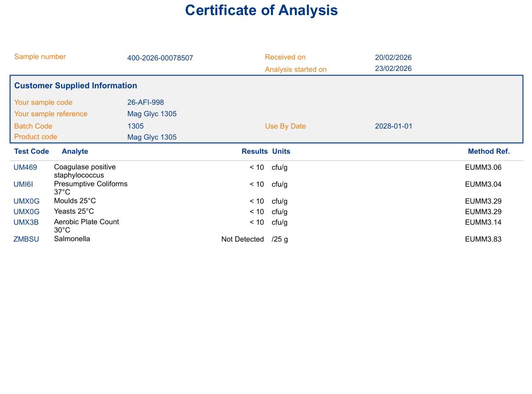This screenshot has width=532, height=394.
Task: Click method reference EUMM3.83
Action: pyautogui.click(x=483, y=239)
